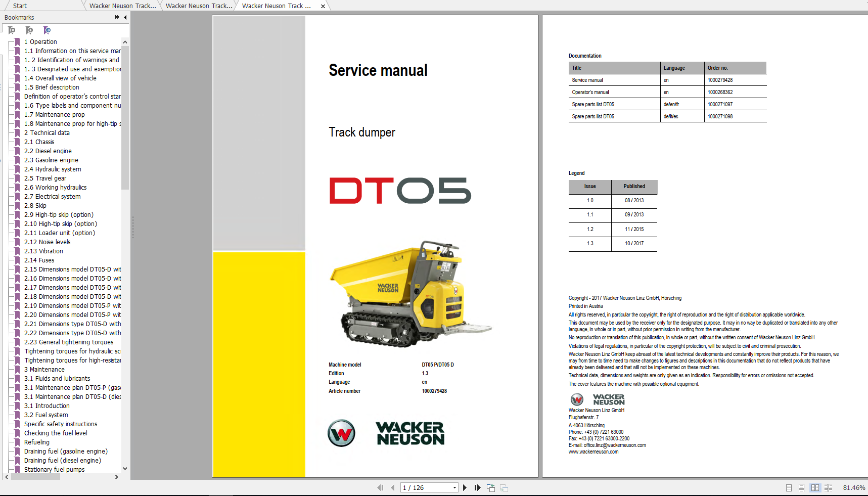
Task: Go to the next page
Action: click(x=465, y=488)
